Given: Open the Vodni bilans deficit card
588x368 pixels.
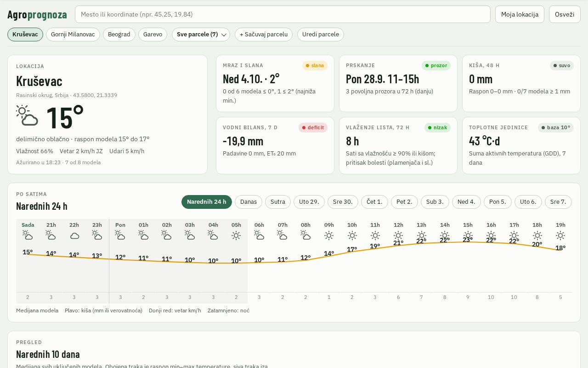Looking at the screenshot, I should point(275,145).
